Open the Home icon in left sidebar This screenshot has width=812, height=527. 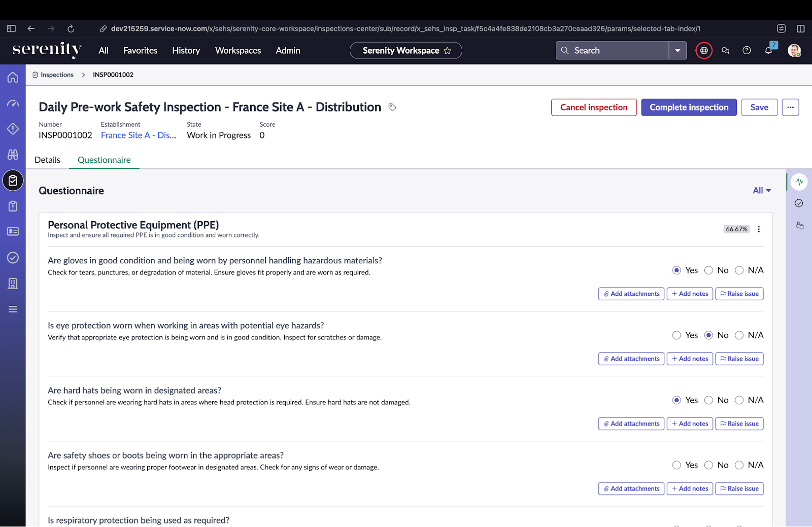coord(13,77)
